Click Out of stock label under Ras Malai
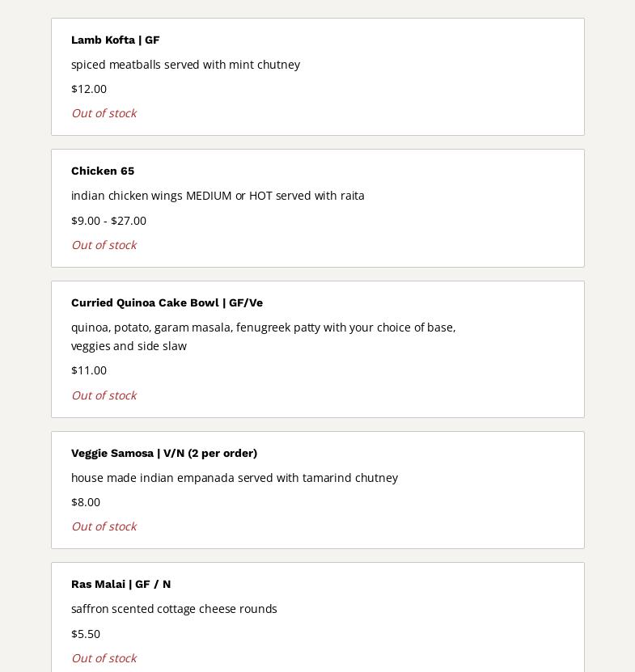This screenshot has width=635, height=672. [104, 658]
